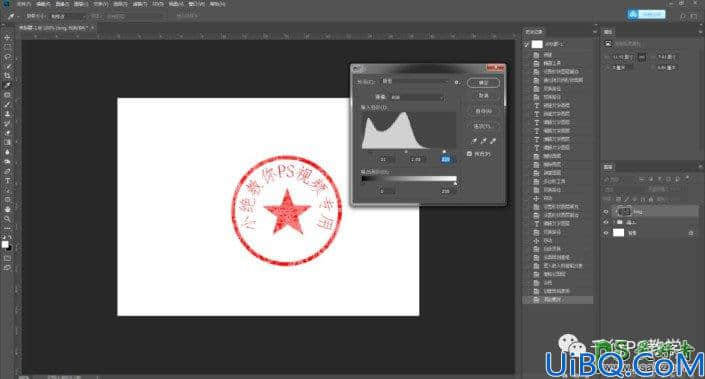Hide the top layer via its eye icon
Screen dimensions: 705x379
point(606,212)
